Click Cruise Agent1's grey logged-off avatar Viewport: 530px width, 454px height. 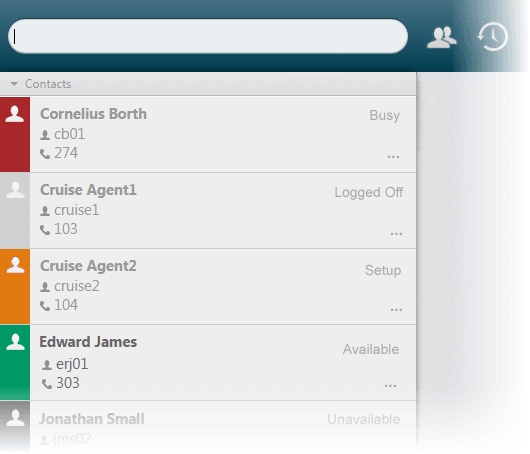[15, 210]
